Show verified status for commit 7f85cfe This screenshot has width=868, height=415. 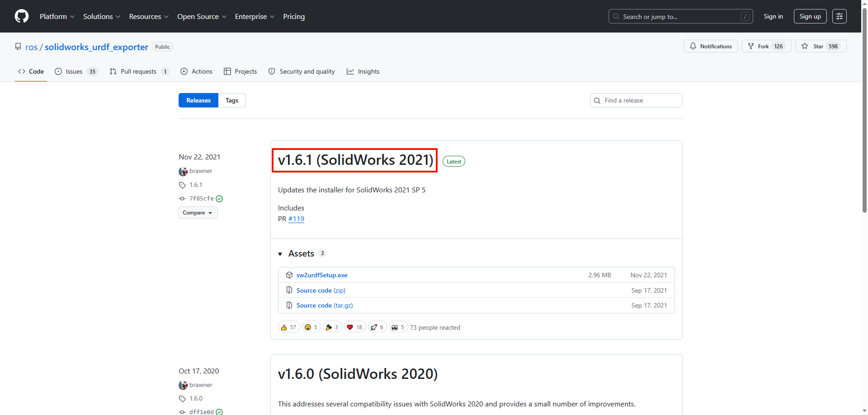point(219,199)
